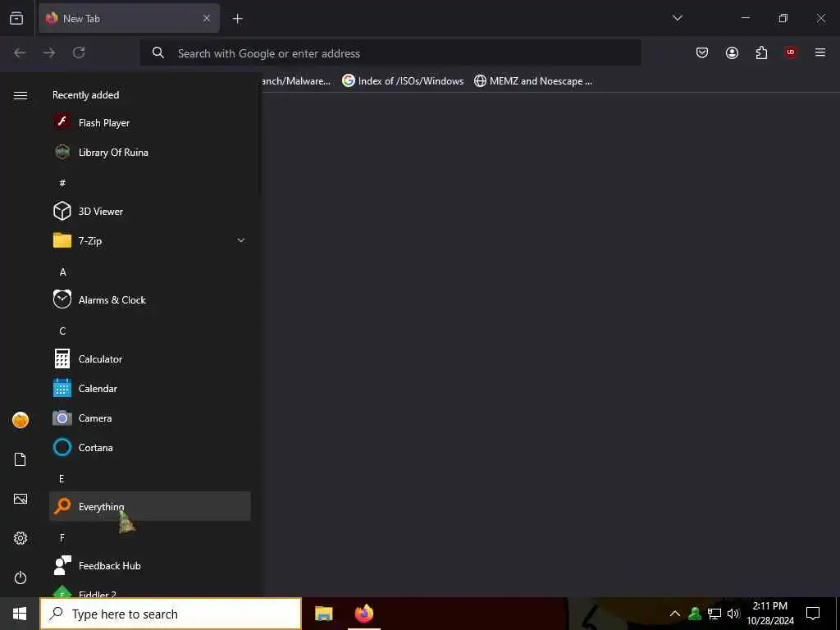
Task: Open Cortana from app list
Action: point(149,447)
